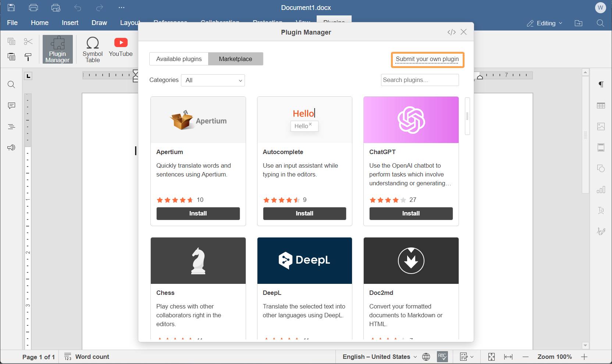612x364 pixels.
Task: Expand the Categories dropdown
Action: [213, 80]
